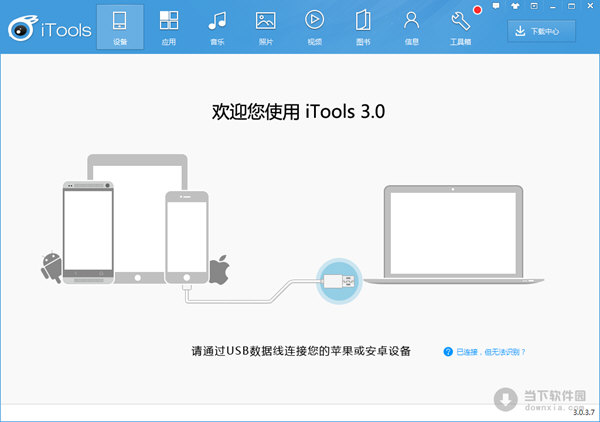Screen dimensions: 600x422
Task: Click the 欢迎您使用 iTools 3.0 heading
Action: coord(298,112)
